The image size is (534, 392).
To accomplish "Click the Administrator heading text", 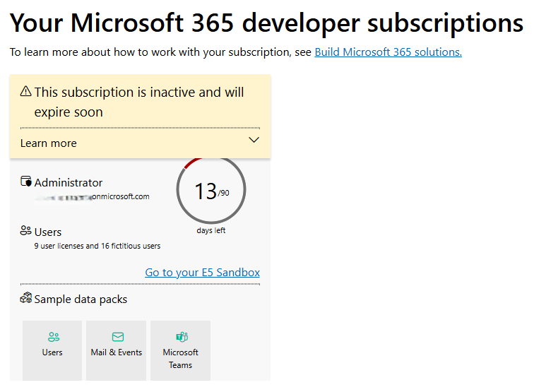I will (68, 183).
